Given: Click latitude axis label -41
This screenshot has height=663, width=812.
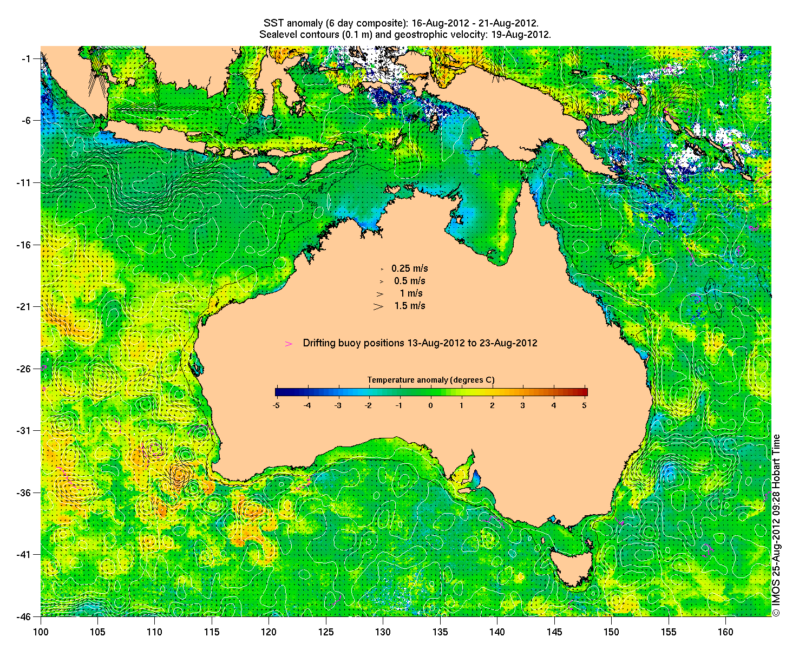Looking at the screenshot, I should click(24, 555).
